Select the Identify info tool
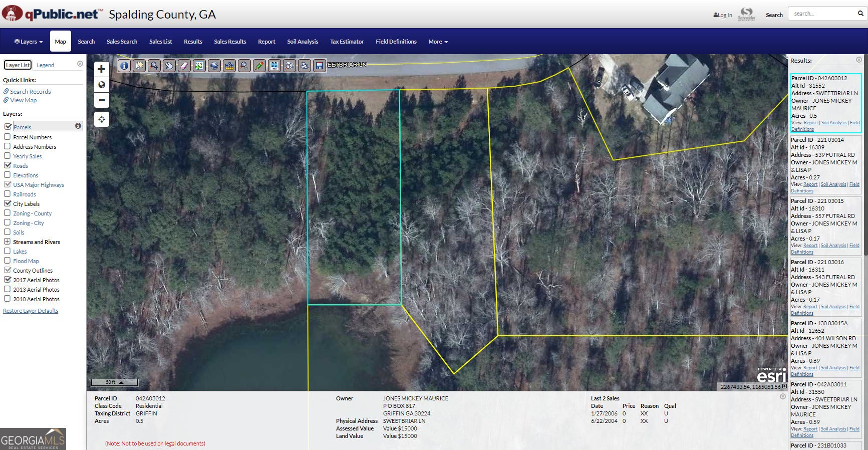 [124, 66]
